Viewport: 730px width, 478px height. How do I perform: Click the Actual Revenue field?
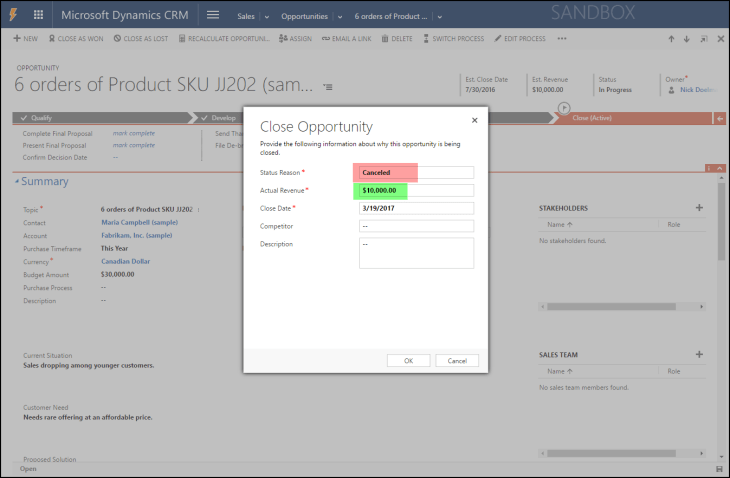415,190
